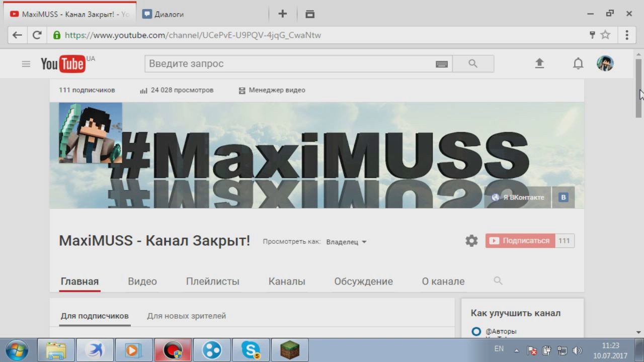Open the network tray icon
The image size is (644, 362).
(x=562, y=351)
